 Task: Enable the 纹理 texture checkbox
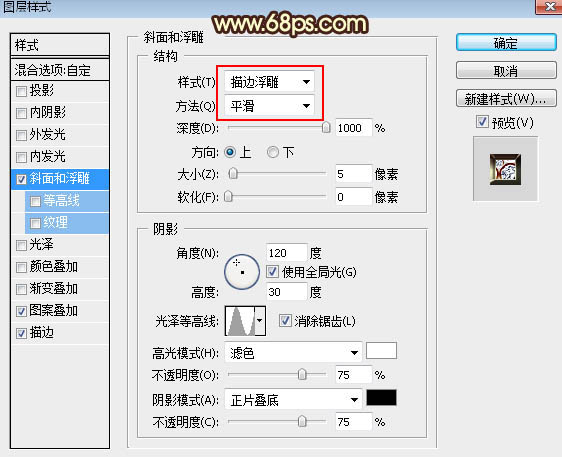pyautogui.click(x=35, y=223)
